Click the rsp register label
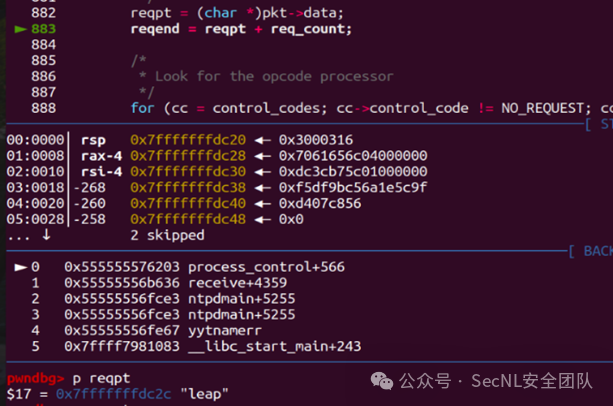This screenshot has width=613, height=406. coord(93,141)
